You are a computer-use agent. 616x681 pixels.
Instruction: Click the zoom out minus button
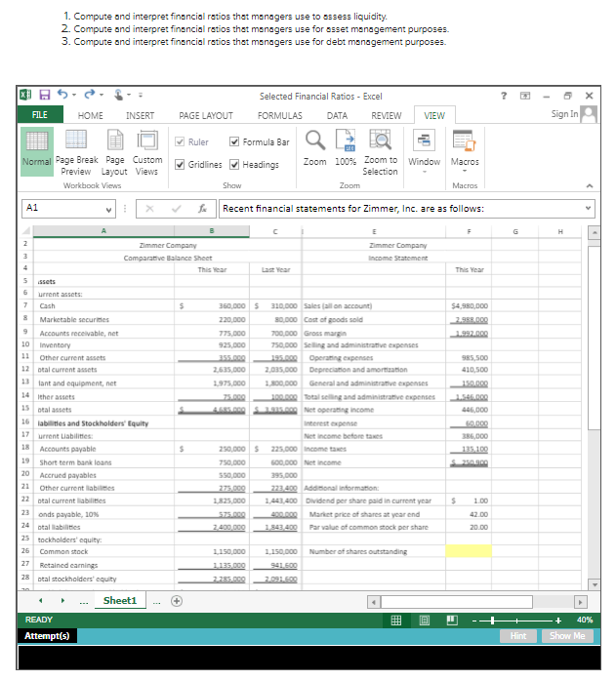point(474,621)
